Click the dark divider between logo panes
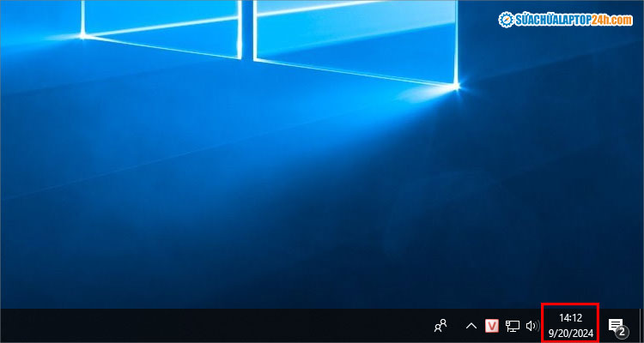 pos(248,26)
